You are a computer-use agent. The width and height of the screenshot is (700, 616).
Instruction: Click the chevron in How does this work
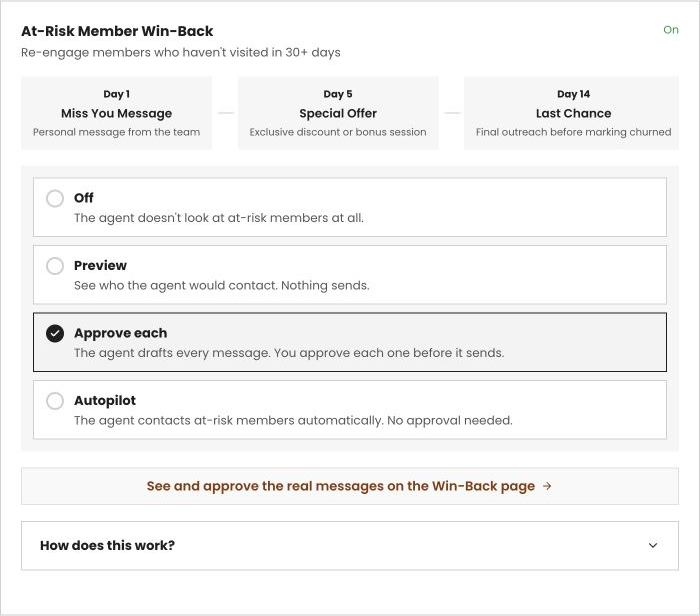point(653,545)
